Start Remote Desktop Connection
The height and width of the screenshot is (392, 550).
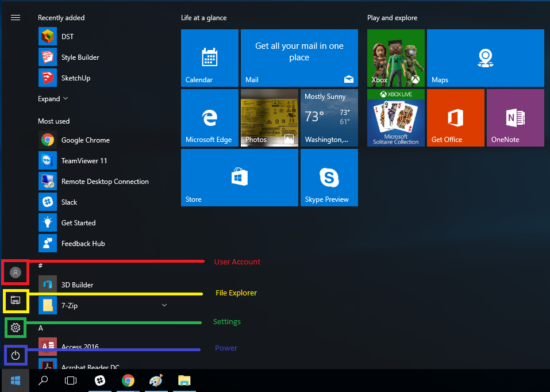coord(105,182)
